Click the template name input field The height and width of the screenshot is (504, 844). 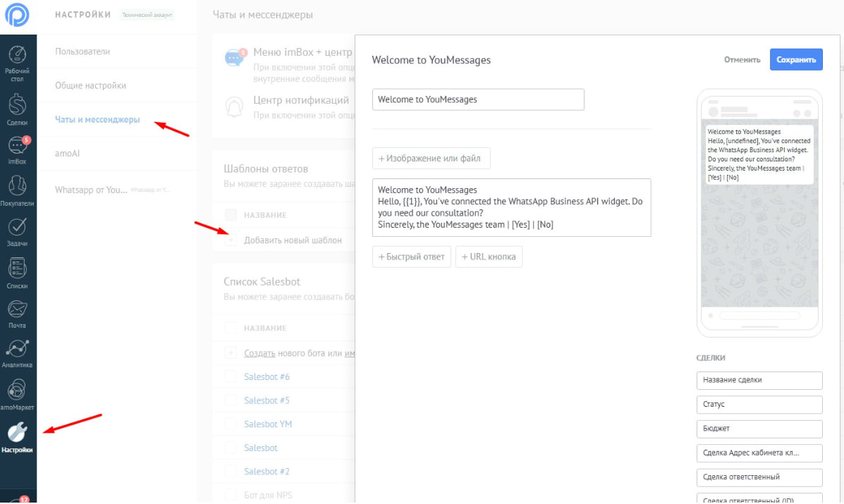(x=478, y=99)
